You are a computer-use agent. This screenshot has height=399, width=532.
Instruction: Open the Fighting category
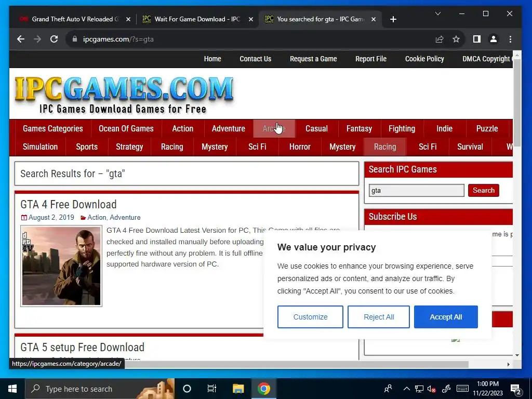coord(402,129)
